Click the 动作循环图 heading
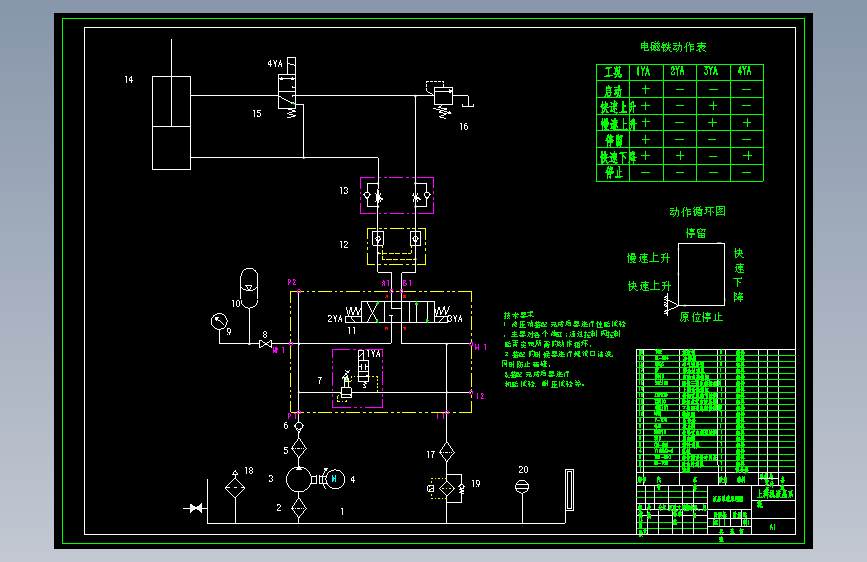Image resolution: width=867 pixels, height=562 pixels. pos(697,211)
